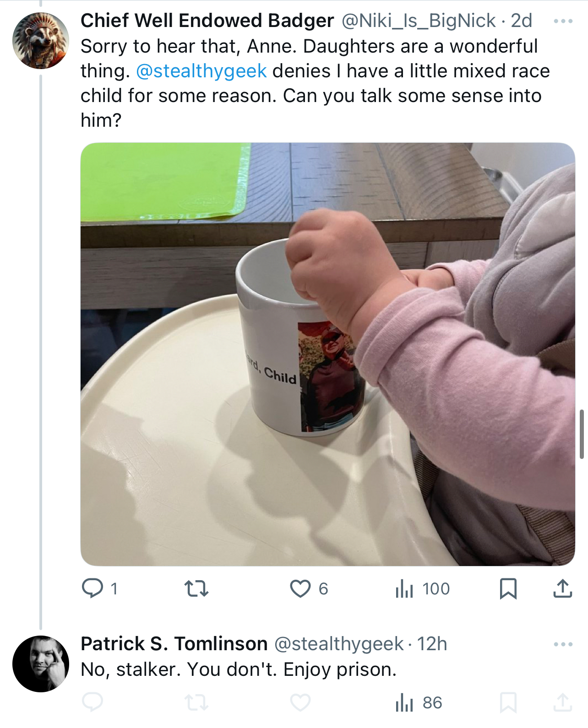Open more options for Patrick's reply

[x=563, y=644]
